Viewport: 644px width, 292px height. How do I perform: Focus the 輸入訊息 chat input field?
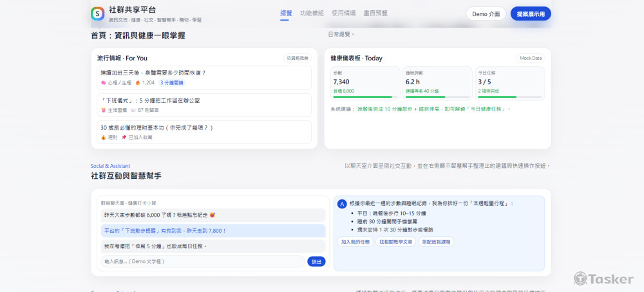203,262
